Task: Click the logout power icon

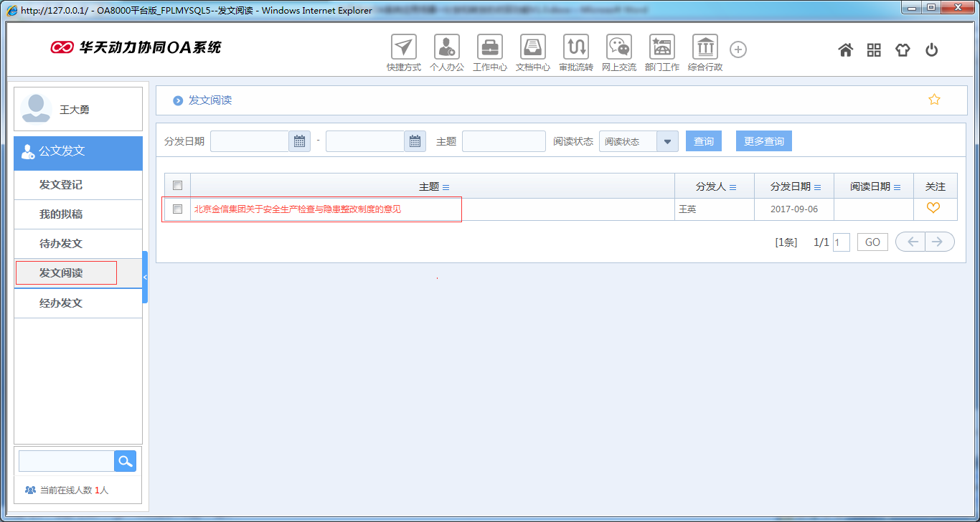Action: coord(931,49)
